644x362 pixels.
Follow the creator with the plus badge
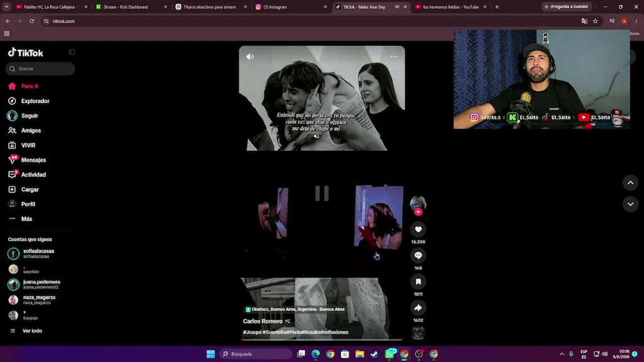pos(418,212)
